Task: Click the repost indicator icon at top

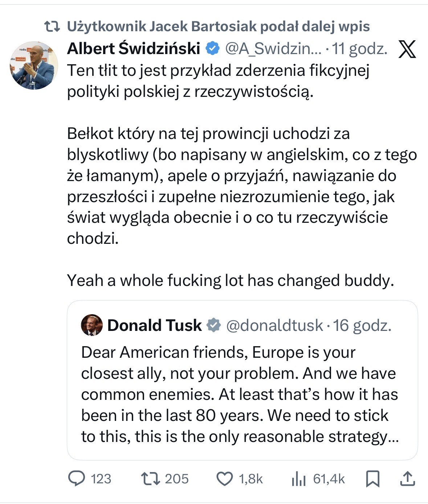Action: (52, 26)
